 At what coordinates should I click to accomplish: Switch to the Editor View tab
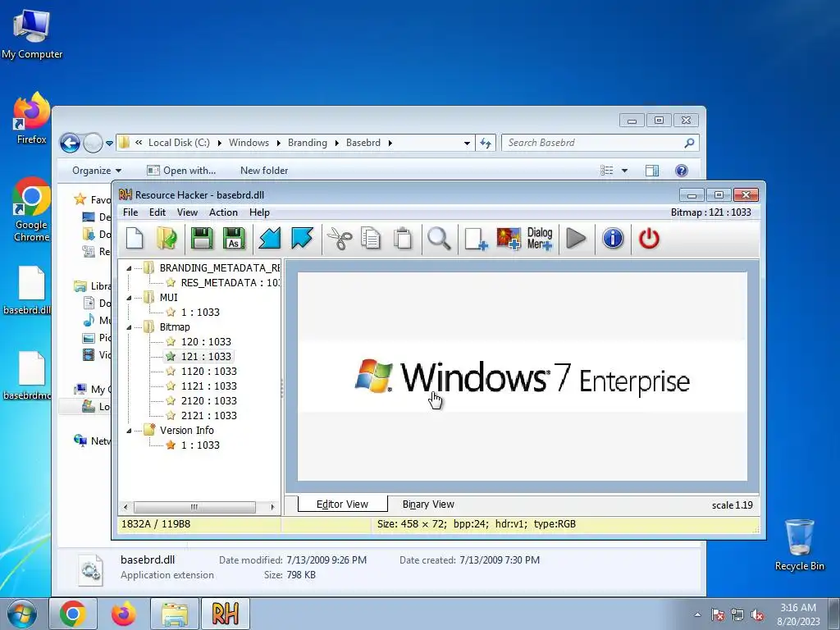pos(342,504)
